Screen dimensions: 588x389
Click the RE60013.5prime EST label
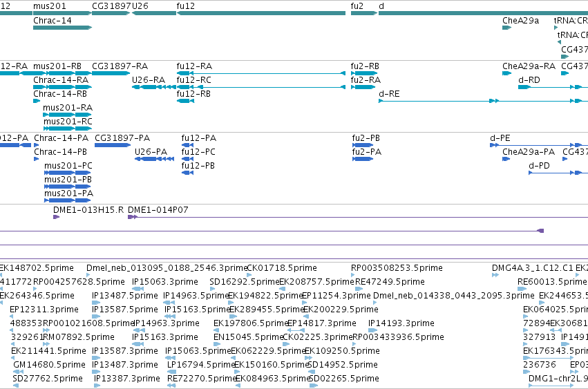click(x=552, y=282)
